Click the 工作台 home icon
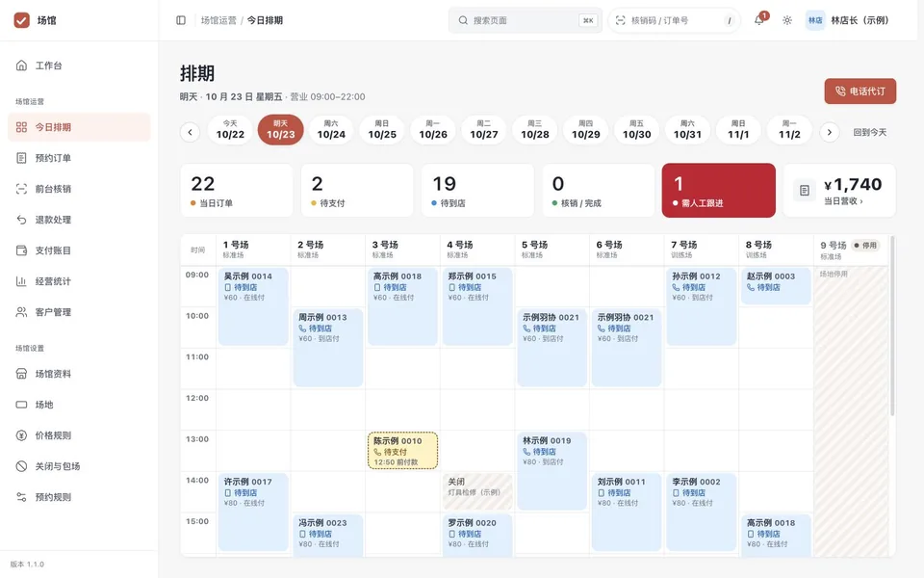This screenshot has height=578, width=924. tap(21, 66)
